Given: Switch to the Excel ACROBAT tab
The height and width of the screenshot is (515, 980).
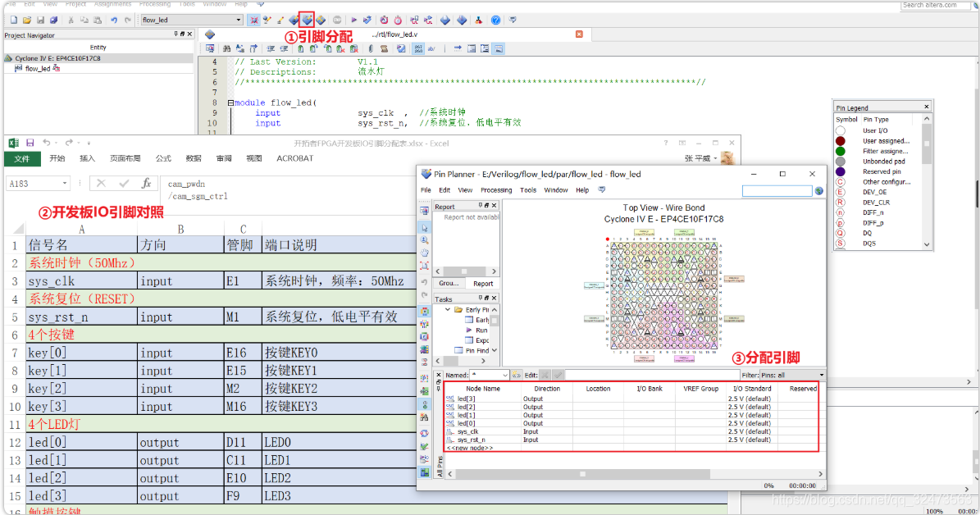Looking at the screenshot, I should coord(295,159).
